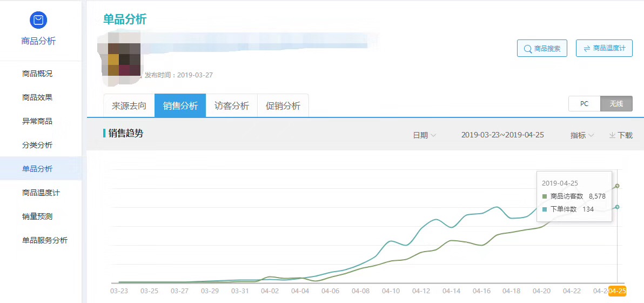Open the date range 2019-03-23~2019-04-25 picker

click(x=502, y=135)
